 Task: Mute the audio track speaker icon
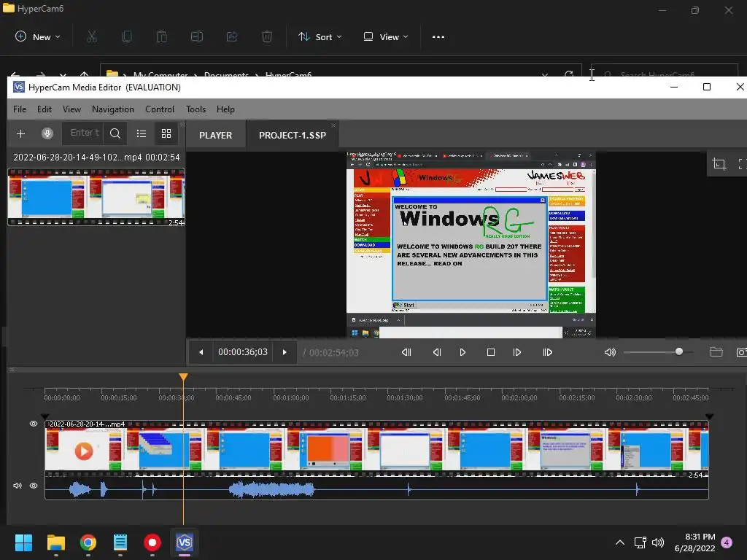click(18, 486)
